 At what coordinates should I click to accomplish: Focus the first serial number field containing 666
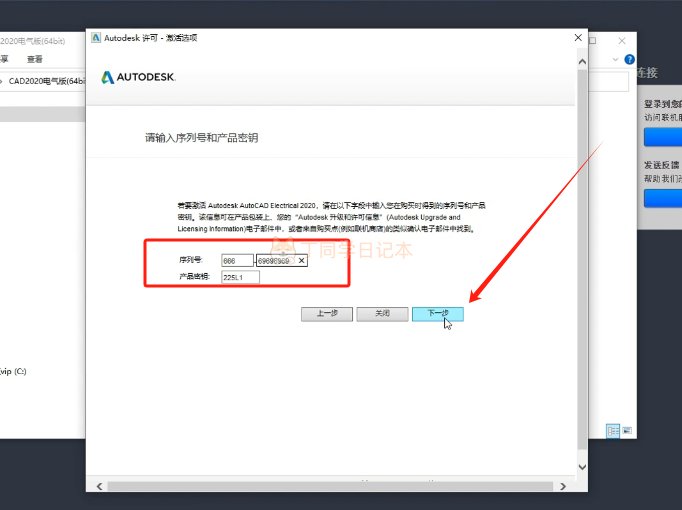click(237, 260)
